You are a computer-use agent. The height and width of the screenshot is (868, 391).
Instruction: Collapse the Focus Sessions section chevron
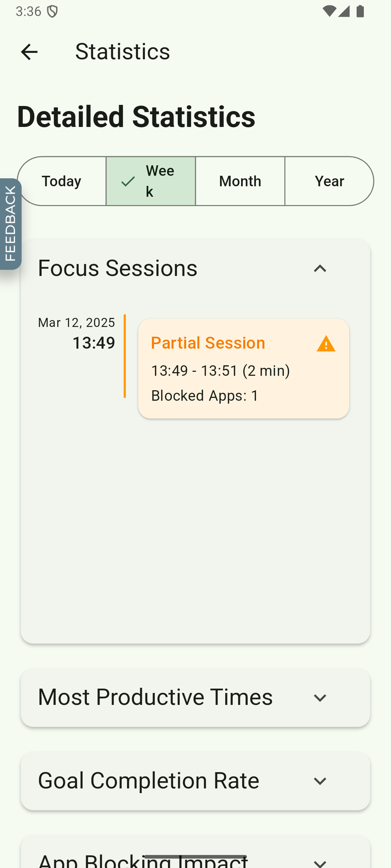[320, 269]
